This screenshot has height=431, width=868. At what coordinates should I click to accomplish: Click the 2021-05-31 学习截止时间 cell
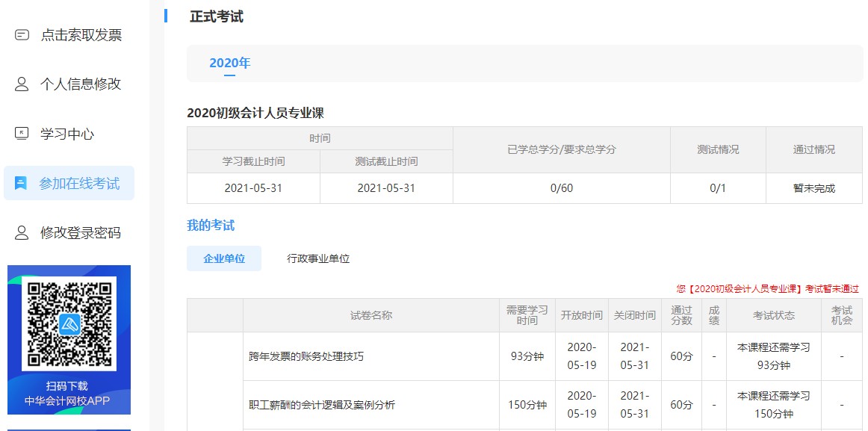253,188
